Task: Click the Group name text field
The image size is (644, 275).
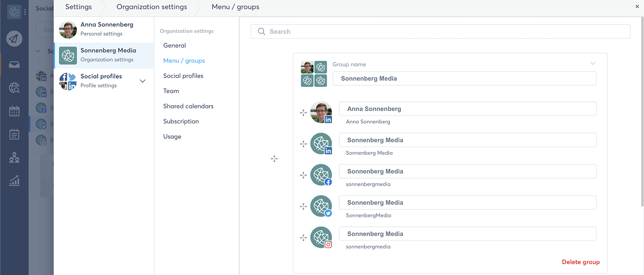Action: pos(464,78)
